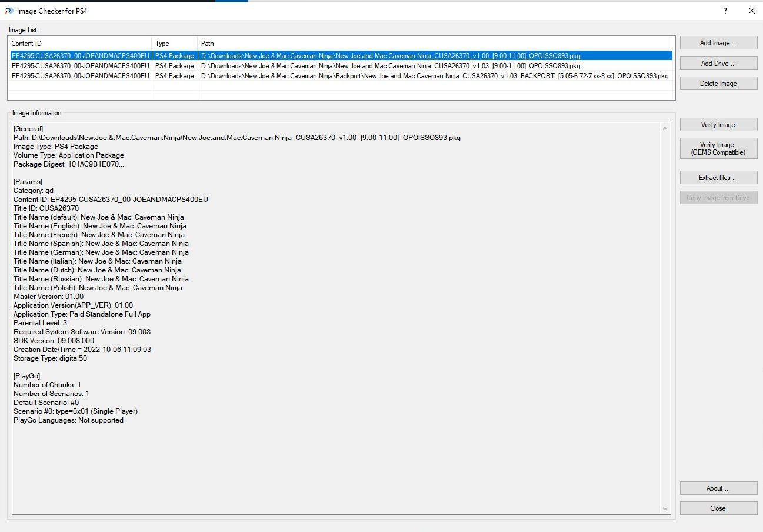Screen dimensions: 763x532
Task: Click the Type column header
Action: [174, 44]
